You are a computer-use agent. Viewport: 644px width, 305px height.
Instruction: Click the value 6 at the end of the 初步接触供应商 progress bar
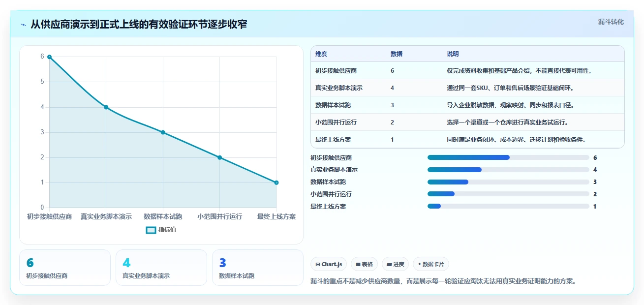[595, 157]
